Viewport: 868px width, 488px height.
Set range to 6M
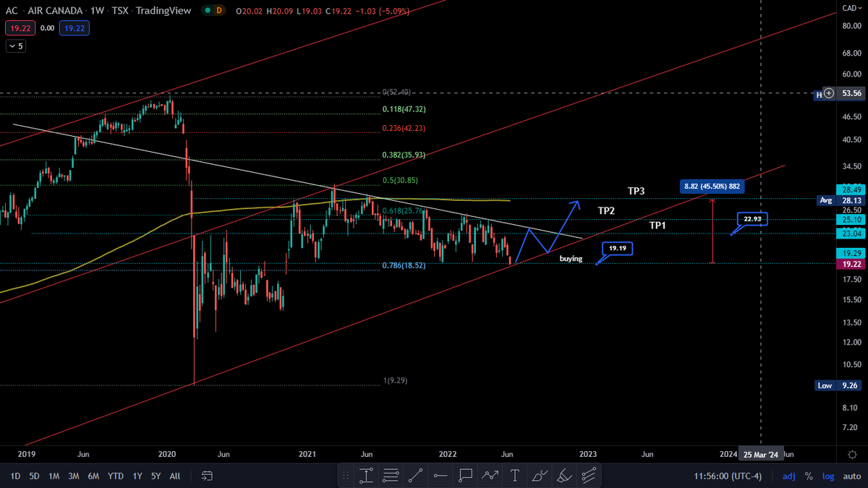[x=94, y=476]
